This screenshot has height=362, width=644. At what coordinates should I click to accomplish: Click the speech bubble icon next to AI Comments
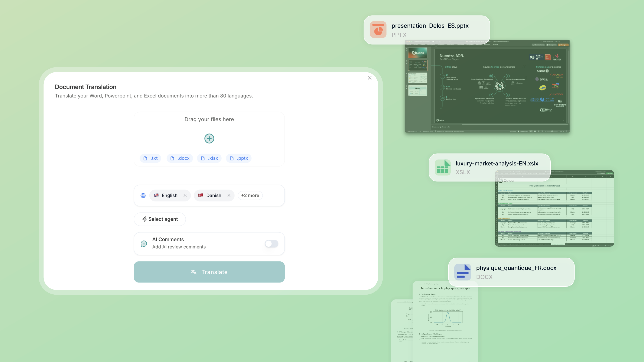(x=144, y=243)
